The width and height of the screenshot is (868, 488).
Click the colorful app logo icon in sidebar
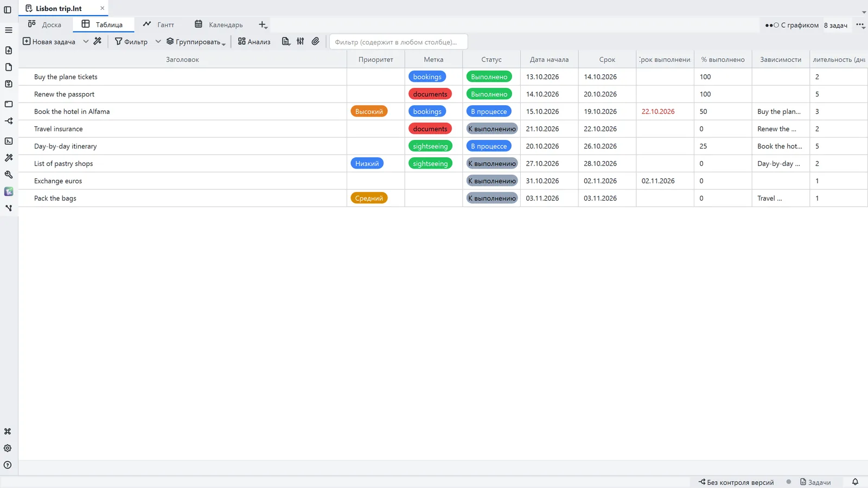coord(9,191)
